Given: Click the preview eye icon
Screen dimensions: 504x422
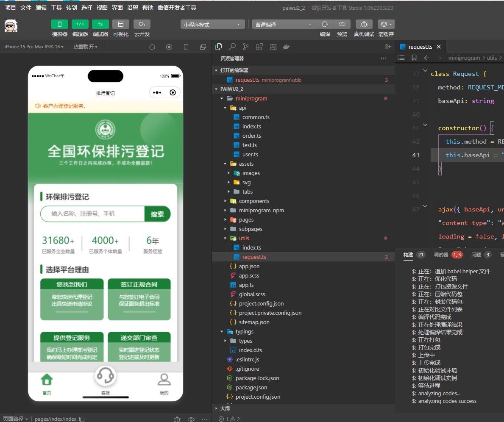Looking at the screenshot, I should (x=342, y=24).
